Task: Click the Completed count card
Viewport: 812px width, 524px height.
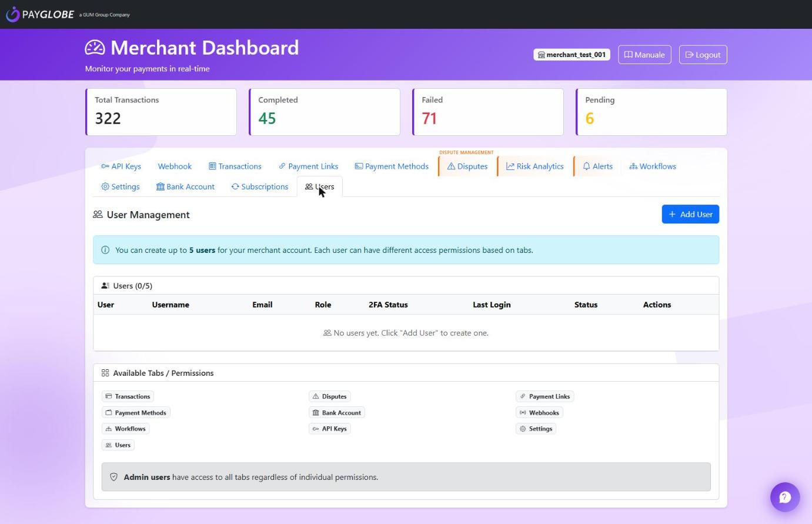Action: [x=325, y=112]
